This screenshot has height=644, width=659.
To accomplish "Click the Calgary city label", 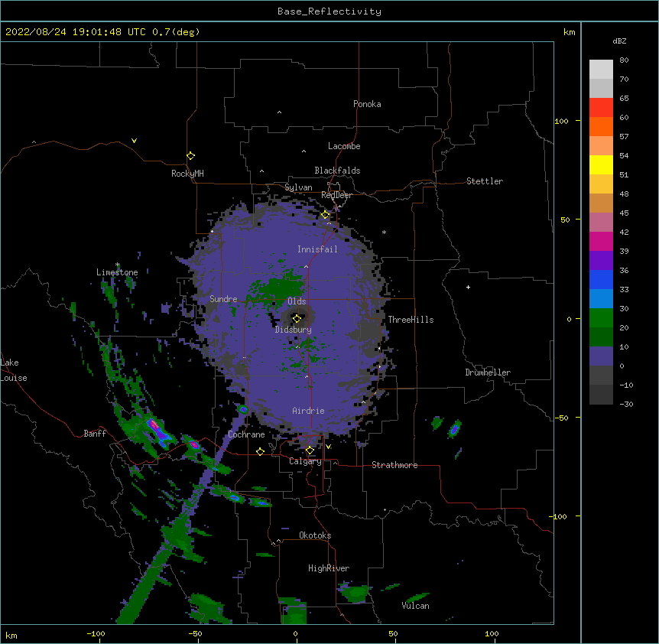I will tap(305, 461).
